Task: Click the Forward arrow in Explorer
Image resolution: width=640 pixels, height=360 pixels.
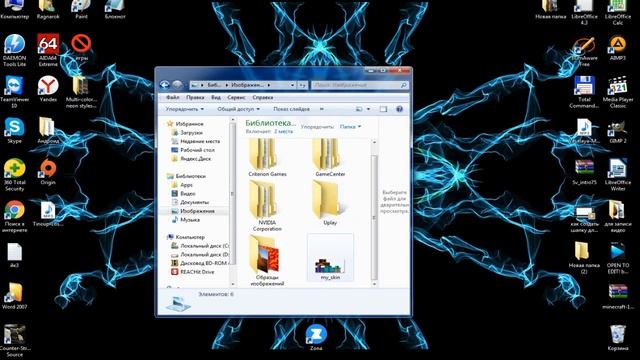Action: click(x=177, y=85)
